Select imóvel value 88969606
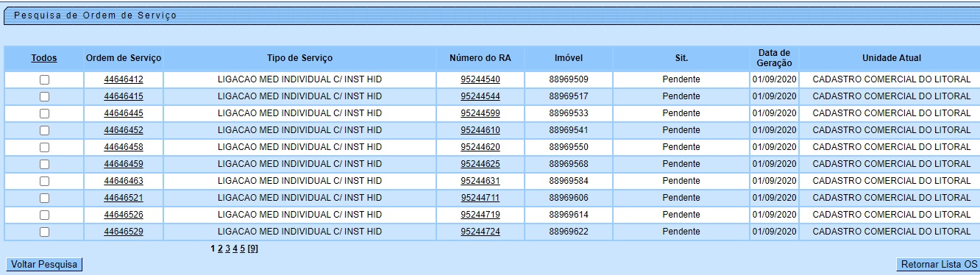The height and width of the screenshot is (275, 980). pos(569,198)
